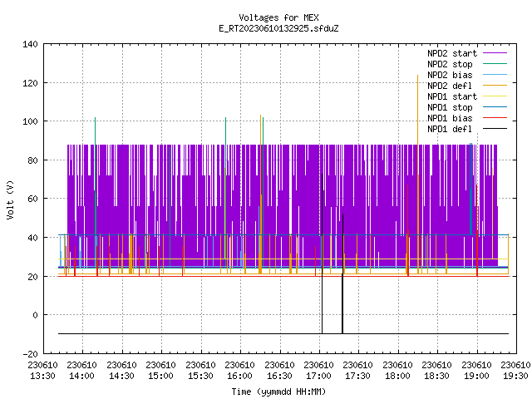This screenshot has height=399, width=532.
Task: Click the NPD2 start legend label
Action: pos(452,53)
